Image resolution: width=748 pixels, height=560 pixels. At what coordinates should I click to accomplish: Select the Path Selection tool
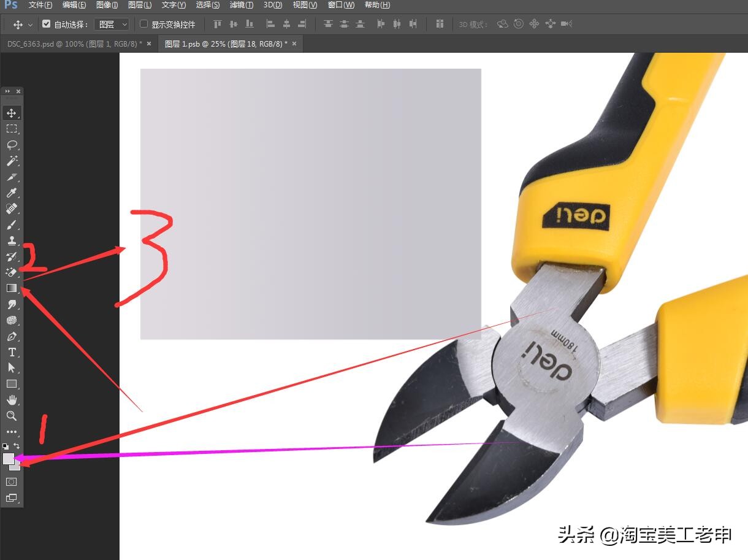coord(12,368)
